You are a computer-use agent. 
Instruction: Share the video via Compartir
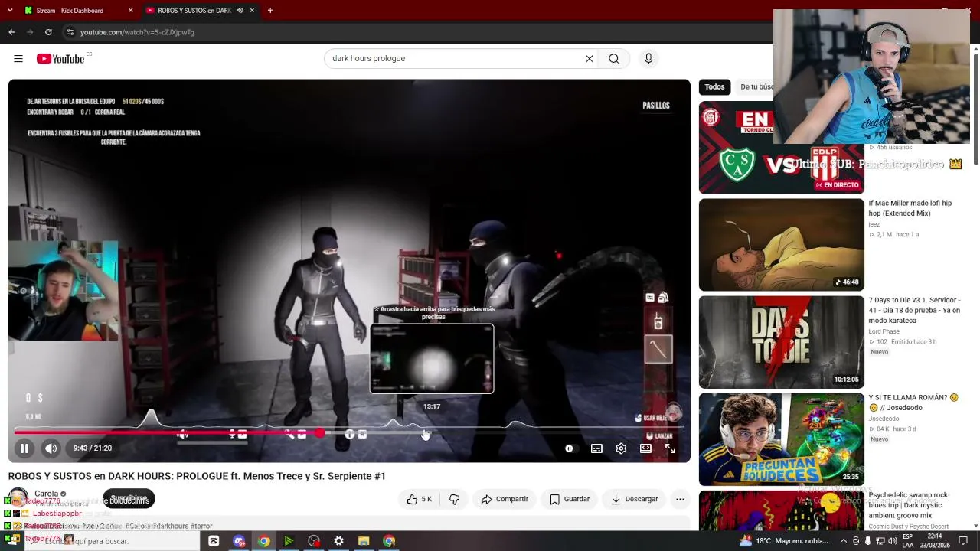(x=505, y=499)
